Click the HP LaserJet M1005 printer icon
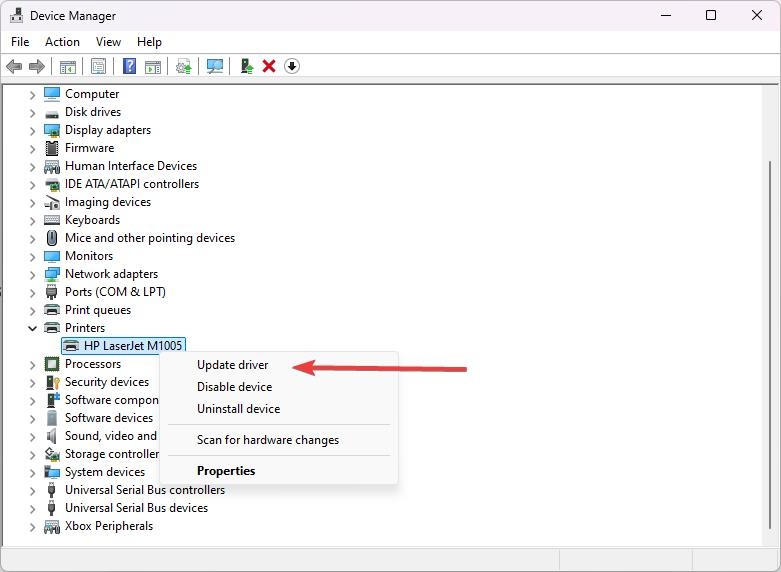 point(72,345)
